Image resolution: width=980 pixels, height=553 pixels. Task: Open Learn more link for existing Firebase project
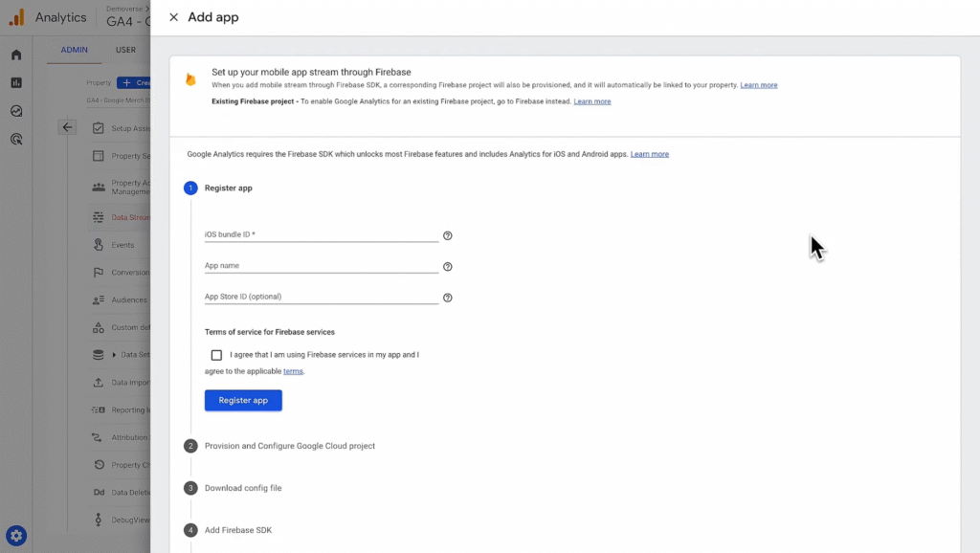point(591,101)
